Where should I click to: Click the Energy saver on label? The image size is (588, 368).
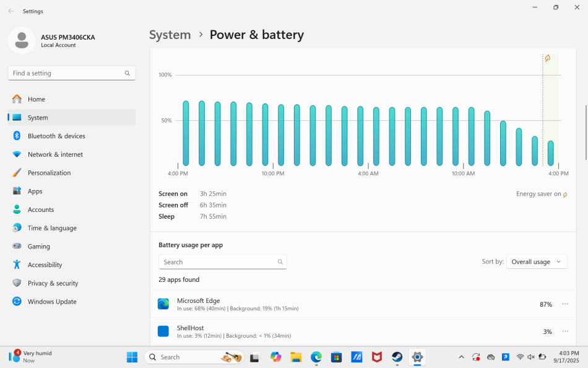pyautogui.click(x=537, y=194)
